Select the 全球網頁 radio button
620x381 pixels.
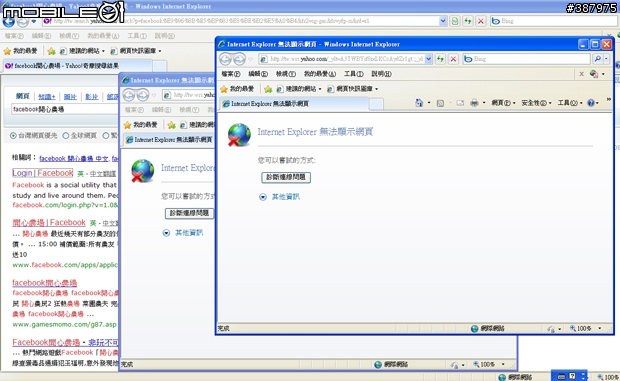[66, 136]
